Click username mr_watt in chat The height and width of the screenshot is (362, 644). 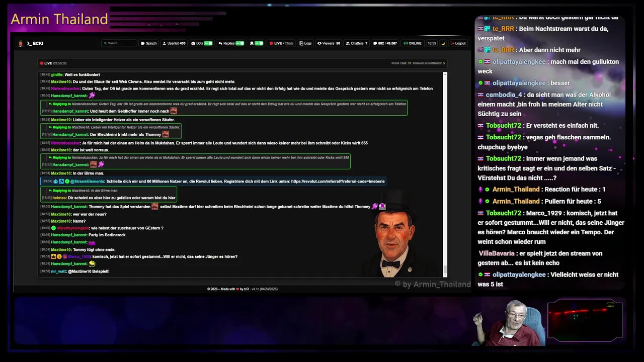(58, 271)
